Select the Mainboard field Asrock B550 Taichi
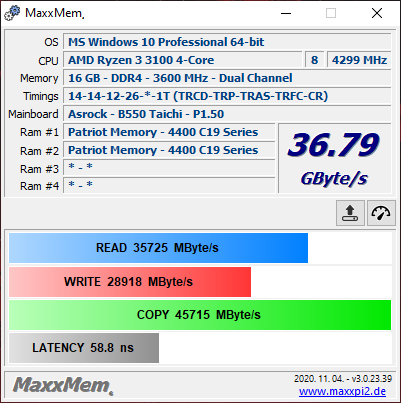The width and height of the screenshot is (401, 403). (227, 114)
